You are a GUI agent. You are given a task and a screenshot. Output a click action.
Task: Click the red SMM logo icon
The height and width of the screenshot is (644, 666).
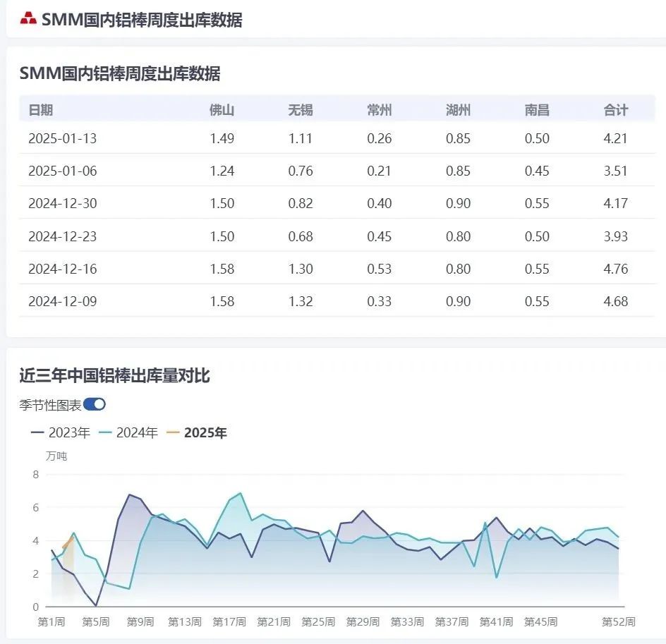(28, 18)
